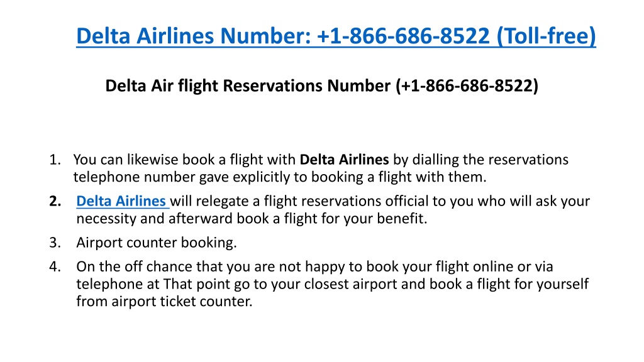Click '(Toll-free)' at the end of the title
This screenshot has height=362, width=644.
pyautogui.click(x=547, y=36)
